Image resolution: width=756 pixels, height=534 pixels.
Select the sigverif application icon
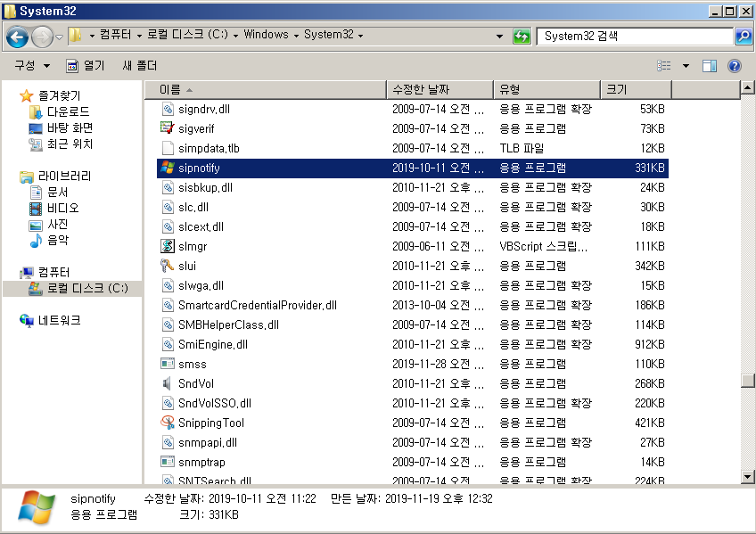click(x=168, y=128)
